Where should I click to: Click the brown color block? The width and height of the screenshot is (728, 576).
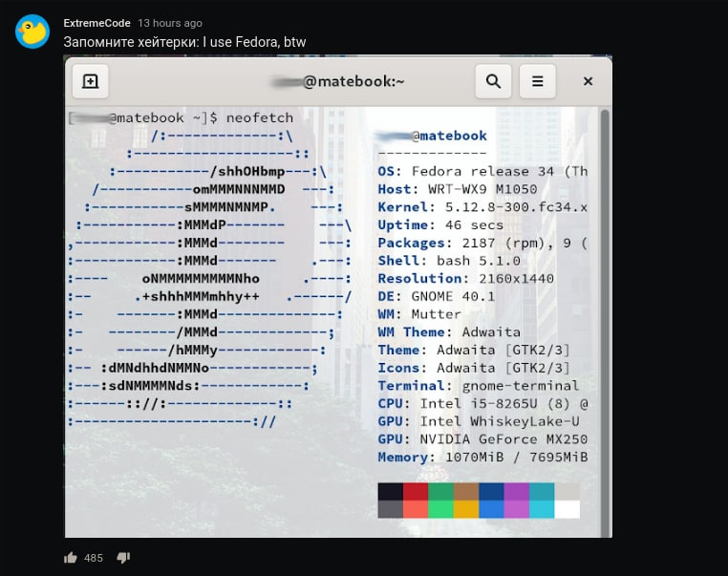pyautogui.click(x=466, y=492)
